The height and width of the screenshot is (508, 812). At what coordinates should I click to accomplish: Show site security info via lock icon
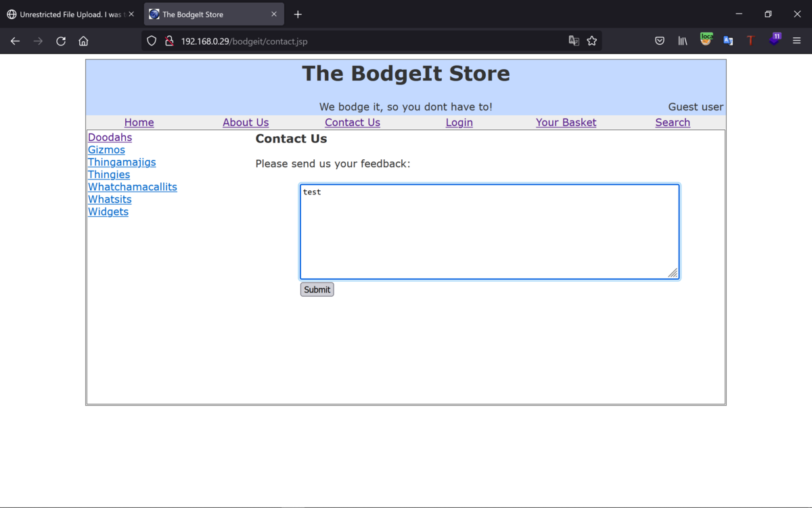pyautogui.click(x=169, y=41)
